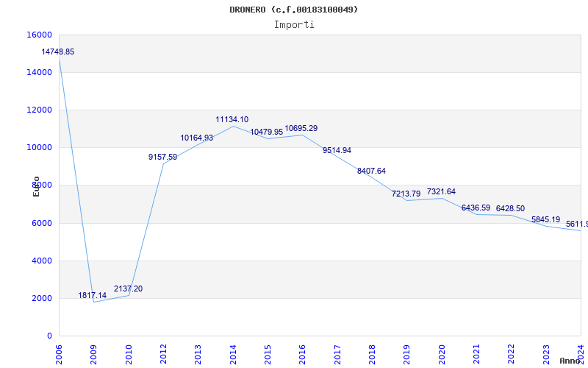
Task: Click the y-axis tick 16000
Action: point(40,35)
